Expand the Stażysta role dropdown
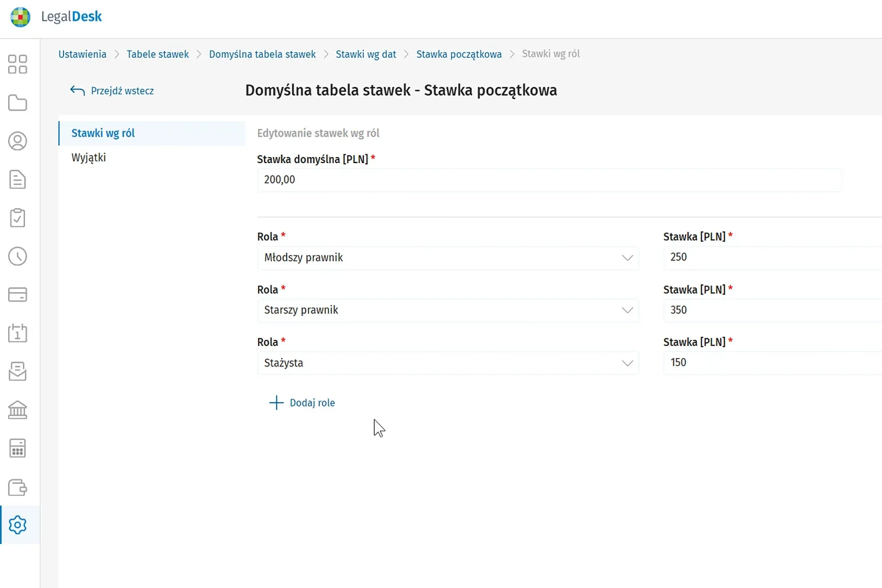The image size is (882, 588). (448, 363)
